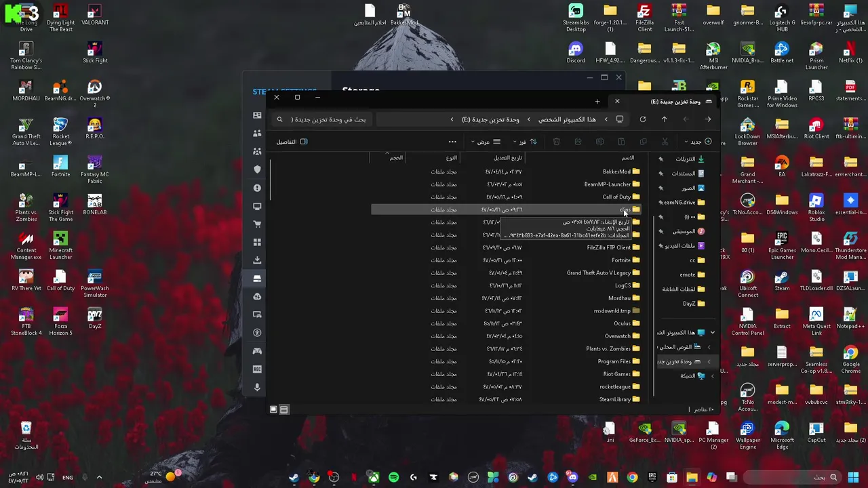The width and height of the screenshot is (868, 488).
Task: Click the Cut scissors icon in Explorer
Action: (665, 142)
